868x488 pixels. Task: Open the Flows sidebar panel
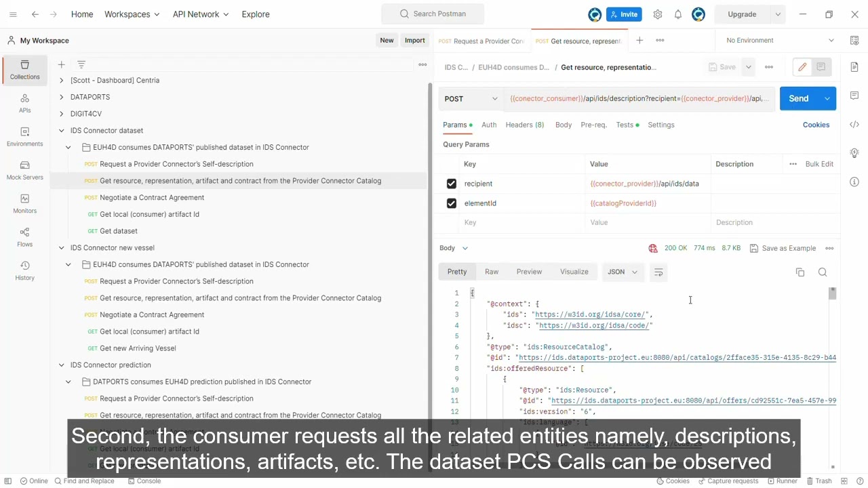[x=25, y=237]
